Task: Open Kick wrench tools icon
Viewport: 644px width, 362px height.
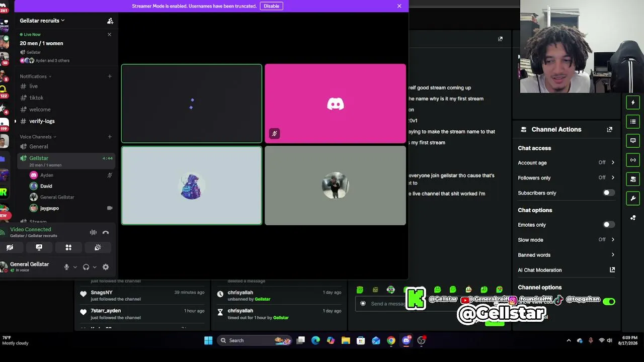Action: pyautogui.click(x=633, y=198)
